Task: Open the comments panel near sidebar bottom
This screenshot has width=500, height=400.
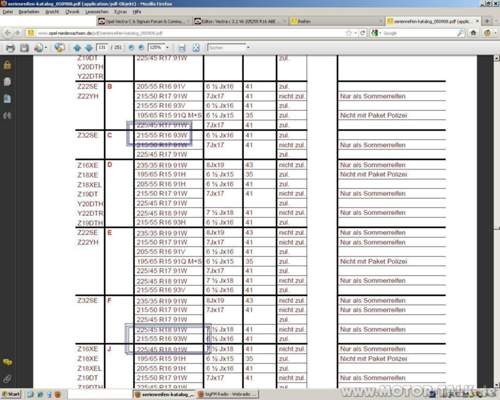Action: point(7,362)
